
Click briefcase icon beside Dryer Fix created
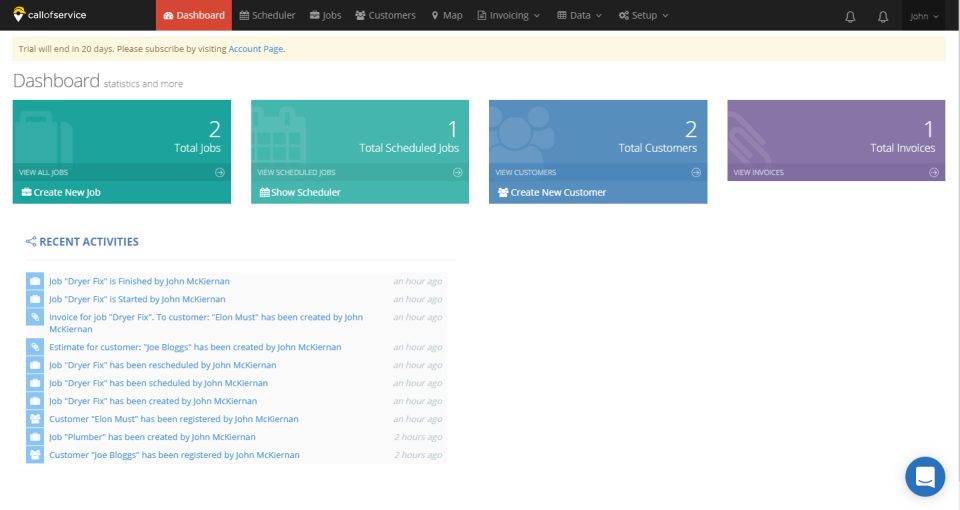[35, 401]
